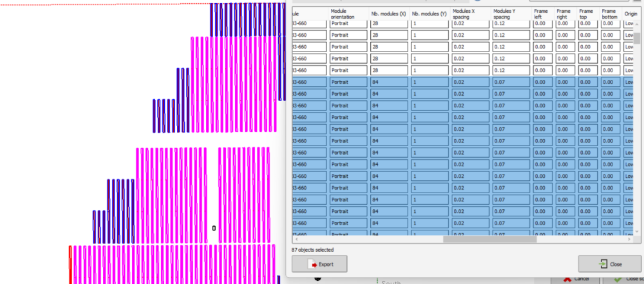The height and width of the screenshot is (284, 644).
Task: Click Modules X spacing 0.02 field in top row
Action: (x=469, y=24)
